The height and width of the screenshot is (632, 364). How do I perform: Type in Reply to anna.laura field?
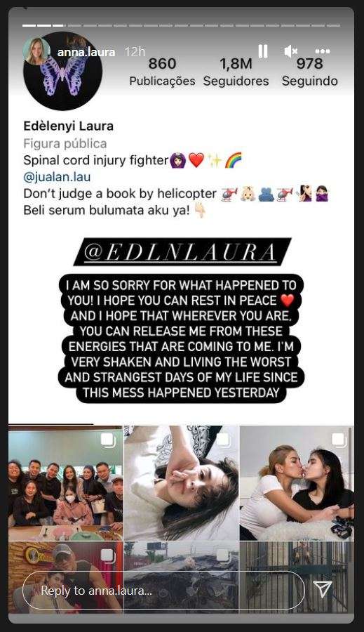pos(163,591)
